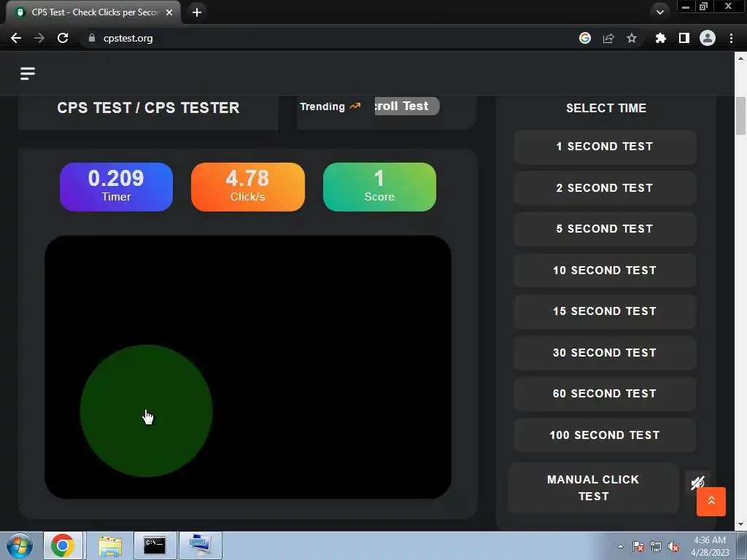The height and width of the screenshot is (560, 747).
Task: Select the 2 SECOND TEST option
Action: tap(605, 188)
